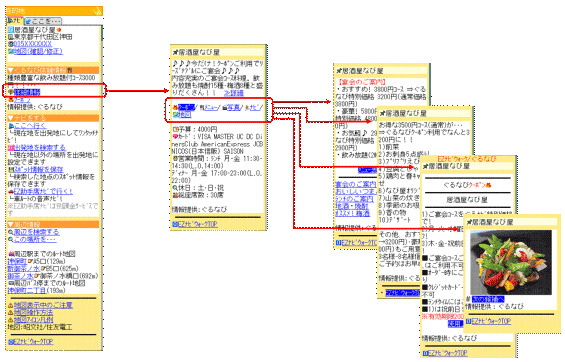
Task: Open the highlighted 店舗情報 link
Action: (x=27, y=93)
